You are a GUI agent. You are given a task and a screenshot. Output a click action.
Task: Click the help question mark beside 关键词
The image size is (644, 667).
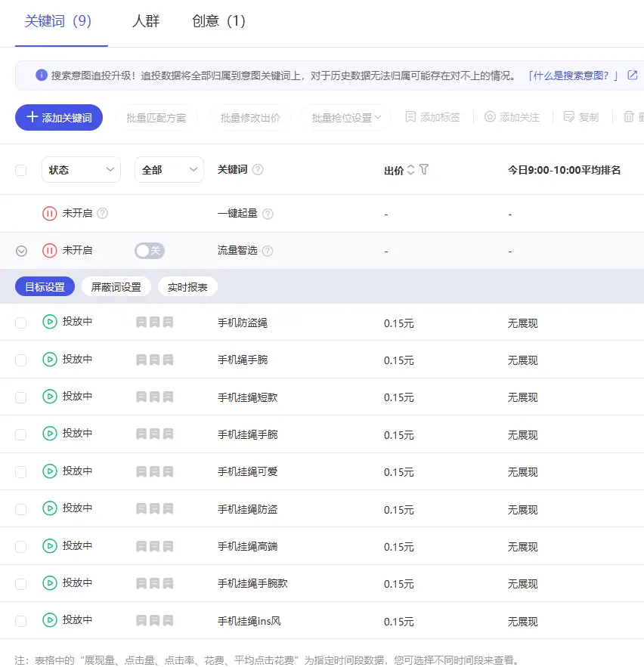(x=257, y=169)
